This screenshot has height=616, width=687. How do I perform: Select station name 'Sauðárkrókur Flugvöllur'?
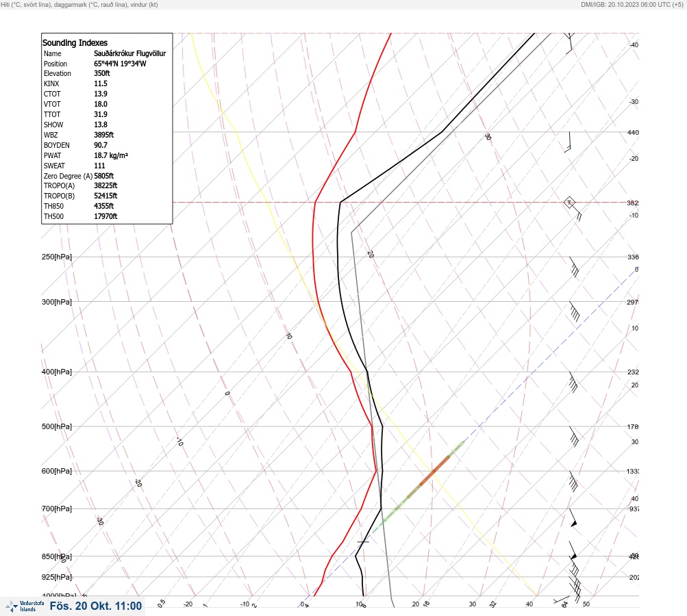(129, 53)
